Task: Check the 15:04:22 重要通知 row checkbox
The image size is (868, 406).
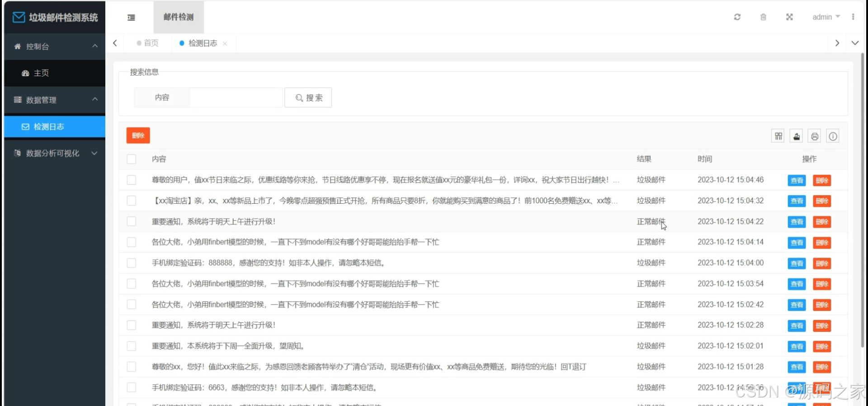Action: pos(132,221)
